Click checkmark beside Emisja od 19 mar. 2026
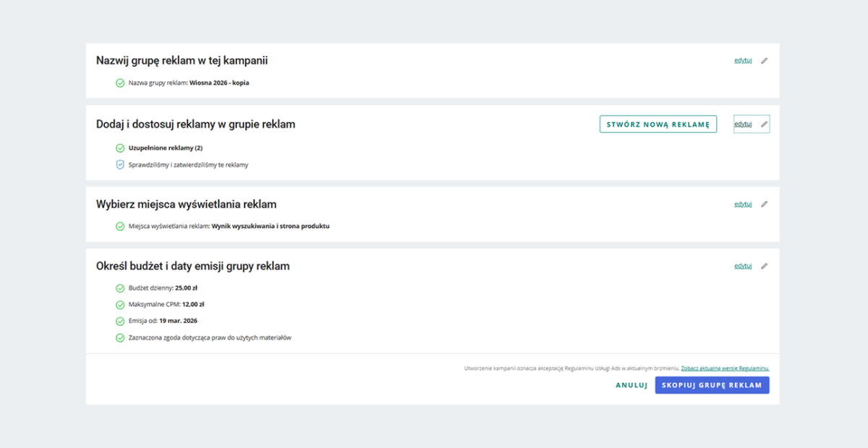868x448 pixels. [120, 321]
